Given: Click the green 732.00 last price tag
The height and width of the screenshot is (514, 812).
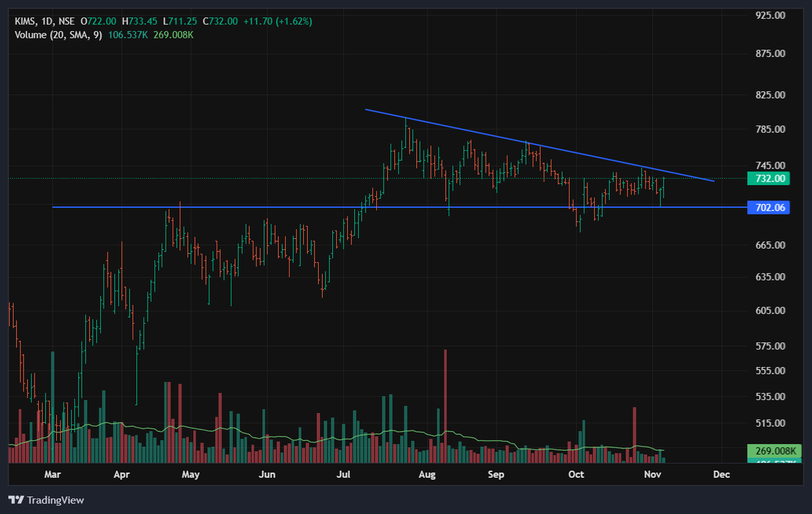Looking at the screenshot, I should coord(769,179).
